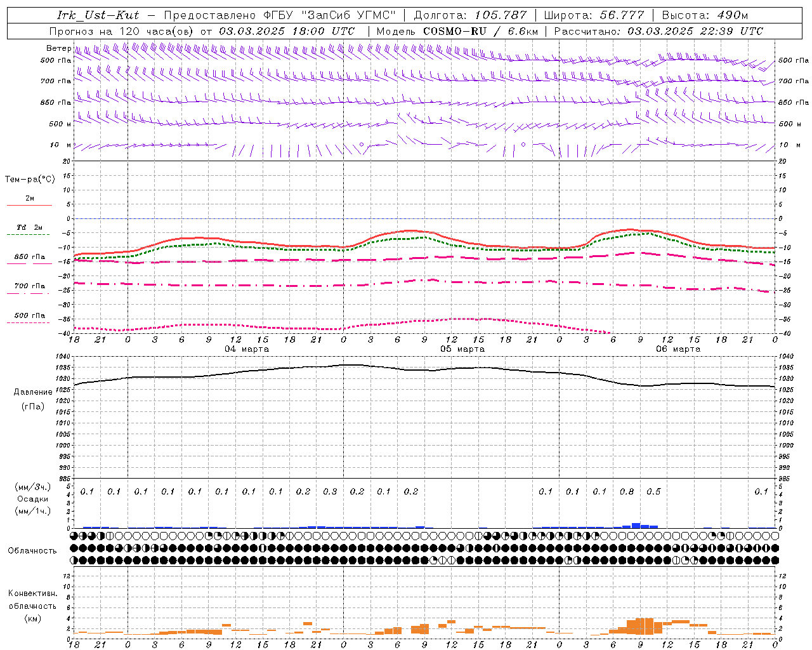Click the 1040 value on the left pressure axis
812x650 pixels.
coord(63,357)
